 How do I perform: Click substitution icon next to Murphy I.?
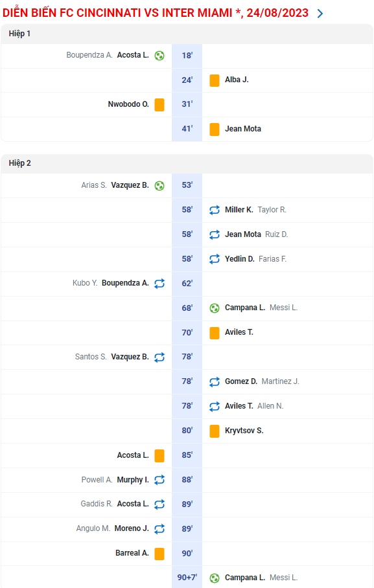pyautogui.click(x=159, y=480)
